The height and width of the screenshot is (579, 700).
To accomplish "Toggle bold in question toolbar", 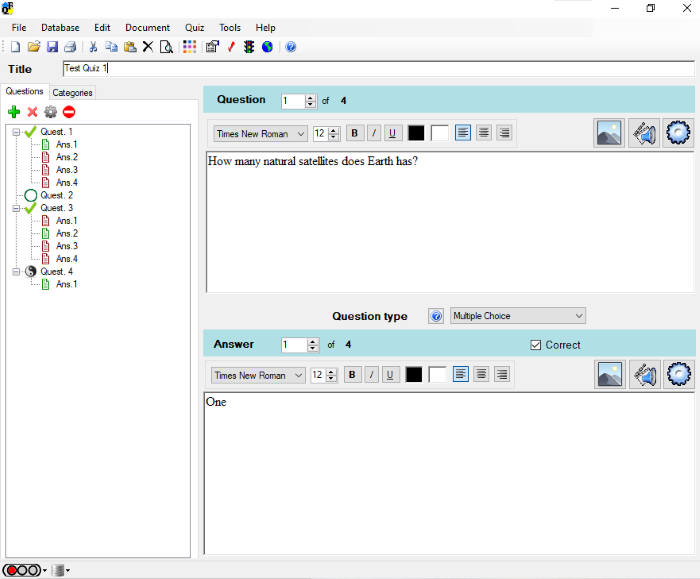I will [x=354, y=133].
